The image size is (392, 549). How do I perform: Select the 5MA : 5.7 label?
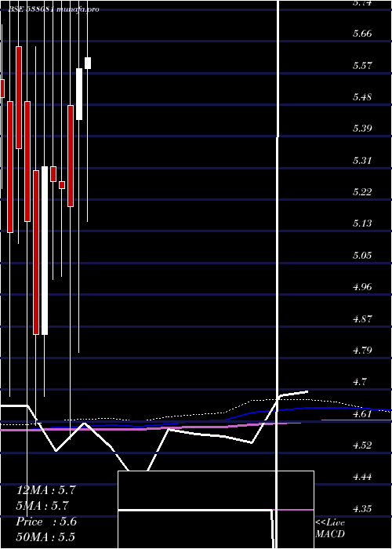pos(42,506)
